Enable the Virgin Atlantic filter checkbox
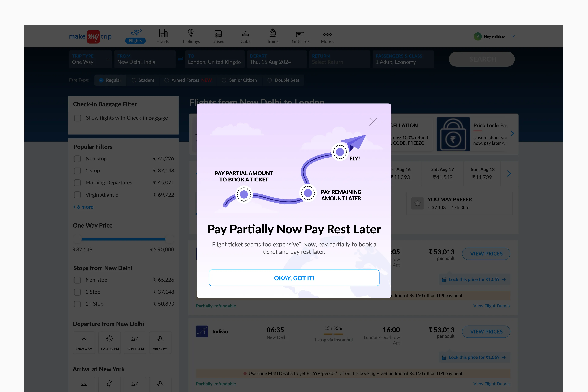This screenshot has width=588, height=392. pyautogui.click(x=77, y=195)
